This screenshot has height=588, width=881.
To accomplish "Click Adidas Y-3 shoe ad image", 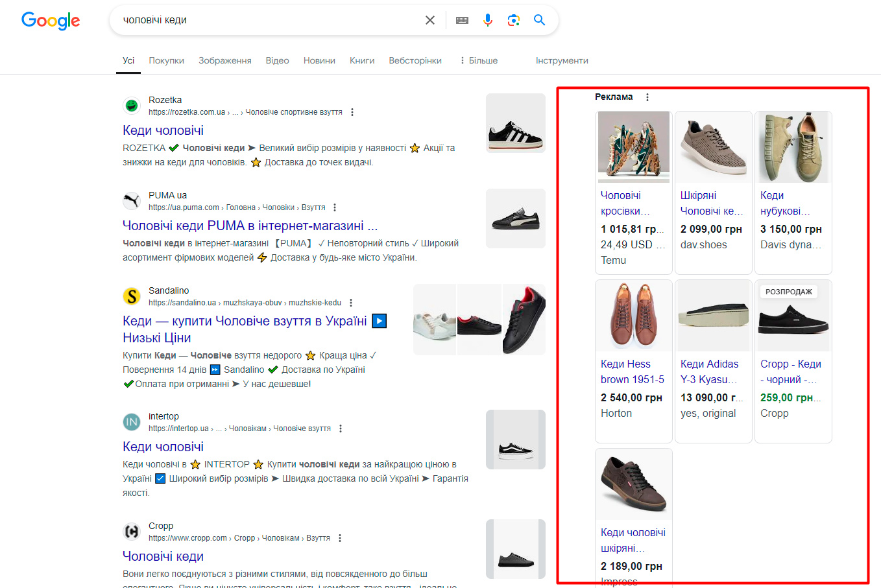I will pos(714,316).
